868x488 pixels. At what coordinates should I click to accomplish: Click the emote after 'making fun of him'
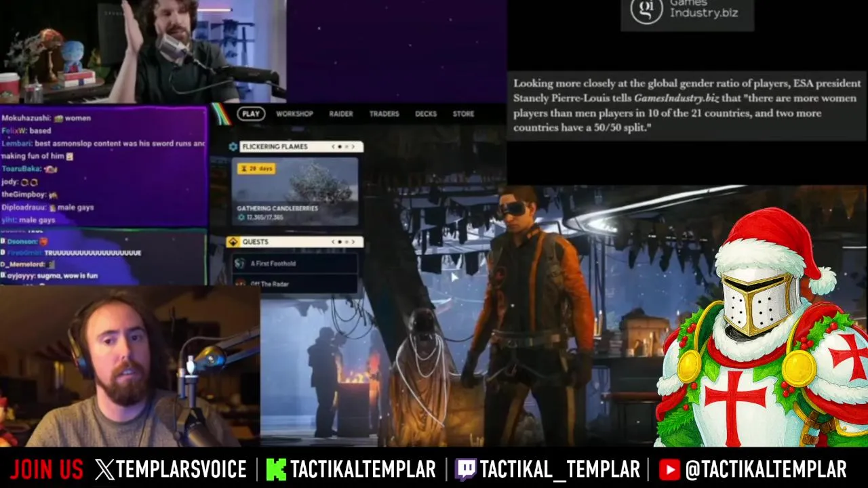click(x=69, y=156)
